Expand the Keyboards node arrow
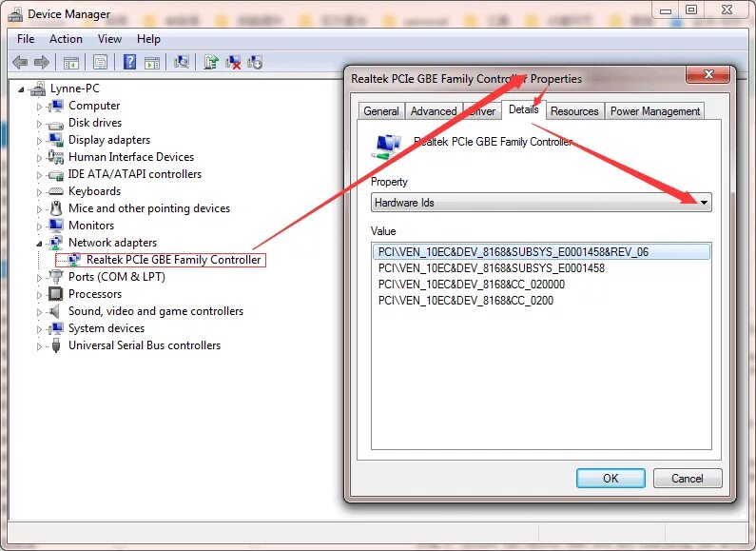Screen dimensions: 756x551 [x=39, y=192]
